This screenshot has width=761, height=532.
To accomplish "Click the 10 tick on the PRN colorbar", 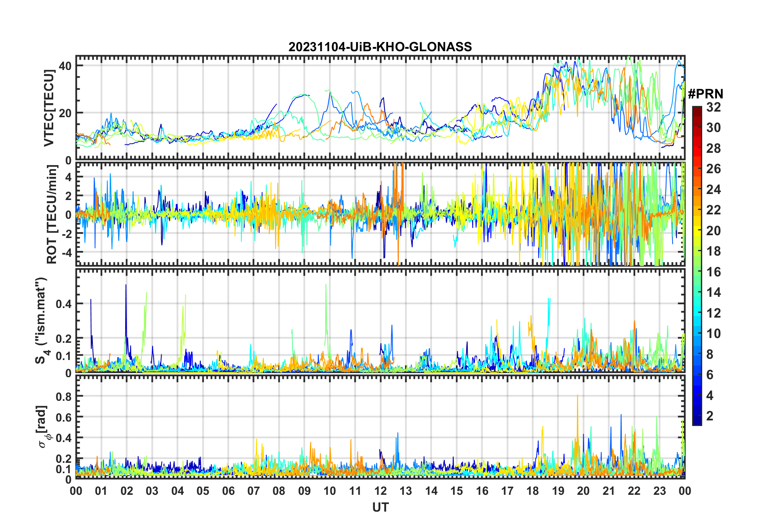I will [713, 334].
